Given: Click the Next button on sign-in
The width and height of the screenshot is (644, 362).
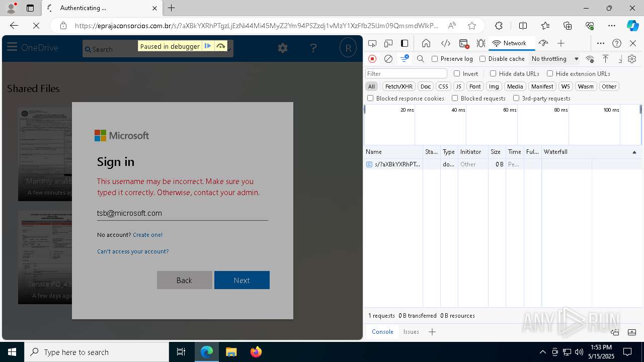Looking at the screenshot, I should tap(242, 280).
